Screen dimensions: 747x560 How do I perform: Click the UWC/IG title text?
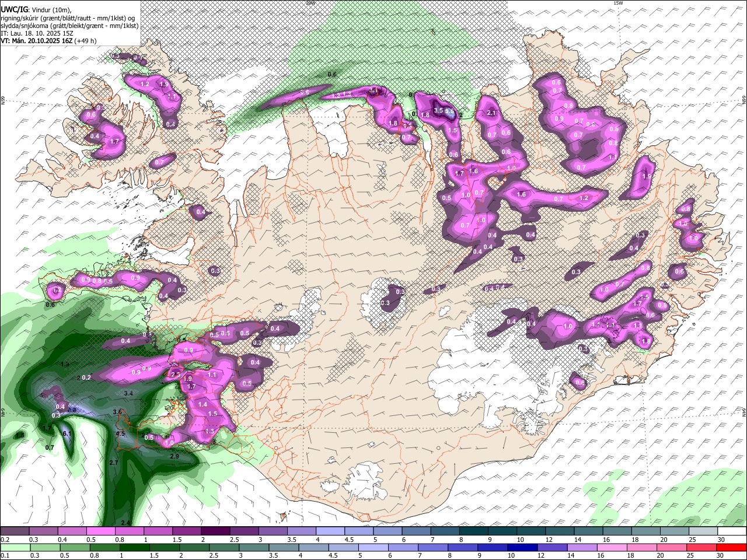(14, 9)
